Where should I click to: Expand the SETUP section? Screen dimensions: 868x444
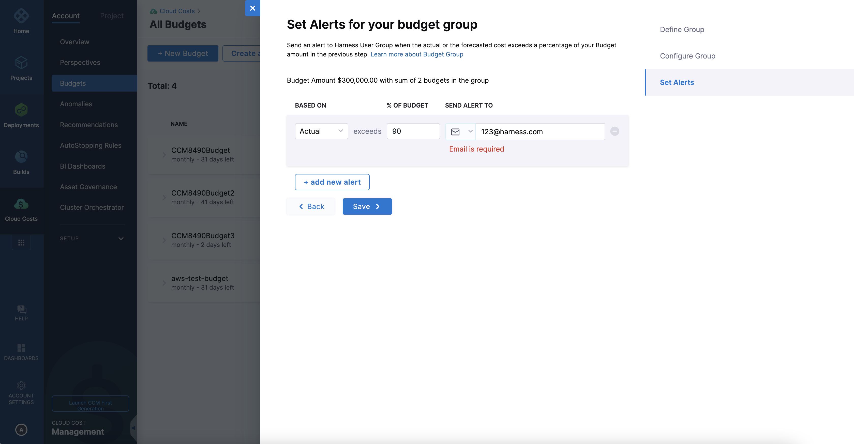coord(92,238)
